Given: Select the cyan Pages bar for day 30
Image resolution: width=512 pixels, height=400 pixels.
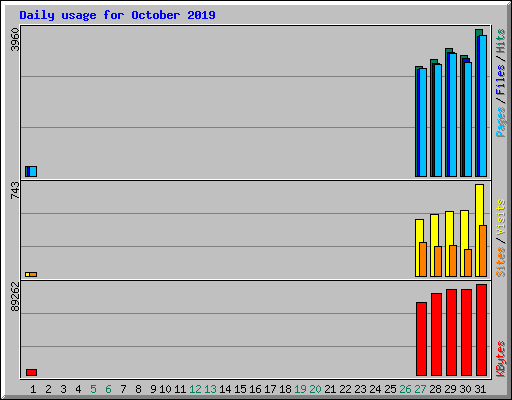Looking at the screenshot, I should 468,119.
